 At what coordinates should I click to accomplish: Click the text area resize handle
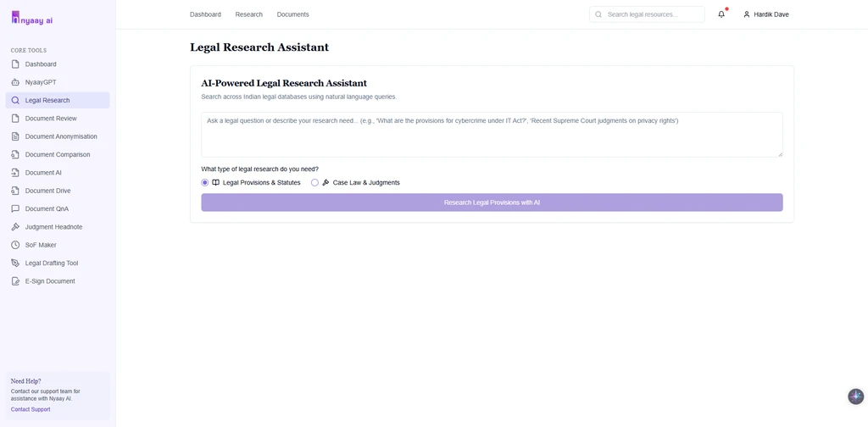click(780, 154)
